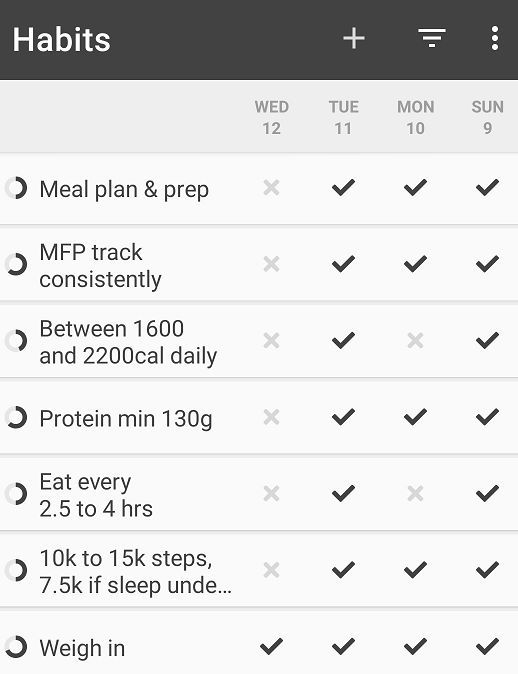Mark 10k to 15k steps done Wednesday
This screenshot has width=518, height=674.
[x=271, y=570]
